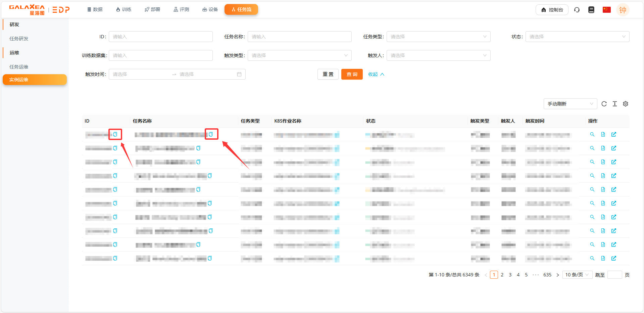Click the row density icon above table

pyautogui.click(x=615, y=104)
